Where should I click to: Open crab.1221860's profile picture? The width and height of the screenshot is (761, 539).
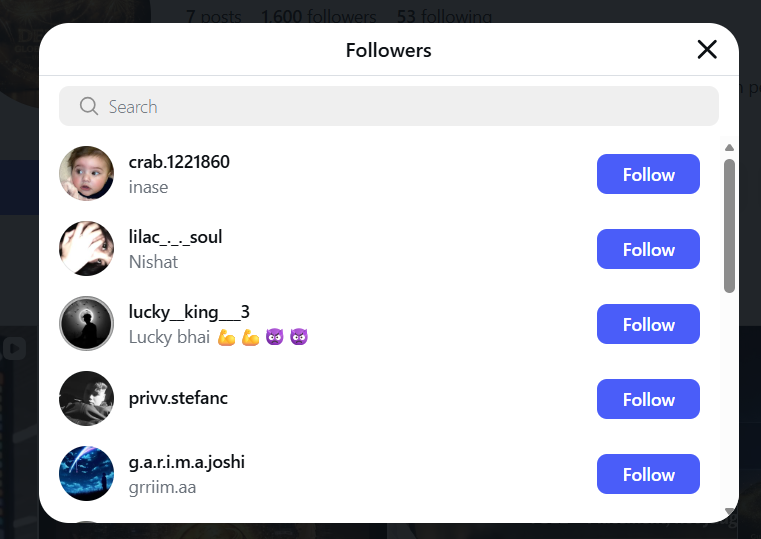click(x=86, y=174)
